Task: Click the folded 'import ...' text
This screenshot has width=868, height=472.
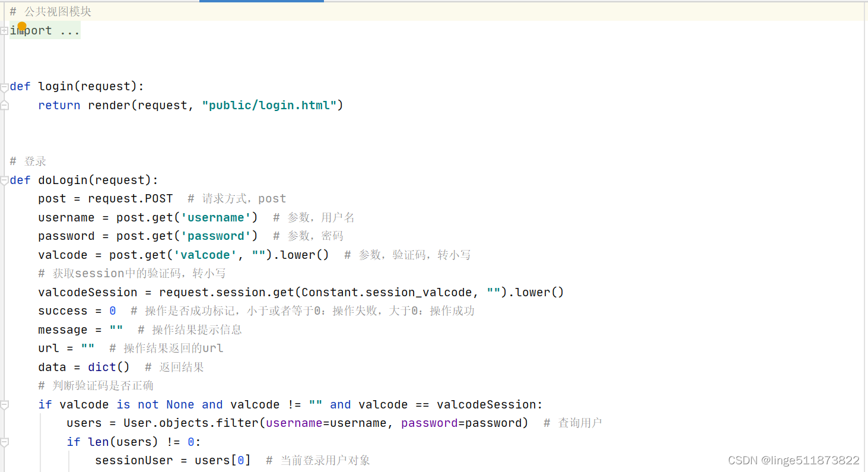Action: [x=45, y=31]
